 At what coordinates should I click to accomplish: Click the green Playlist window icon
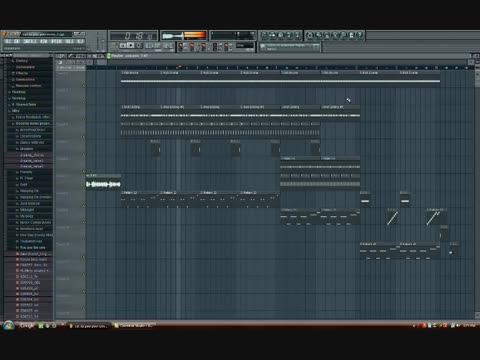[109, 56]
